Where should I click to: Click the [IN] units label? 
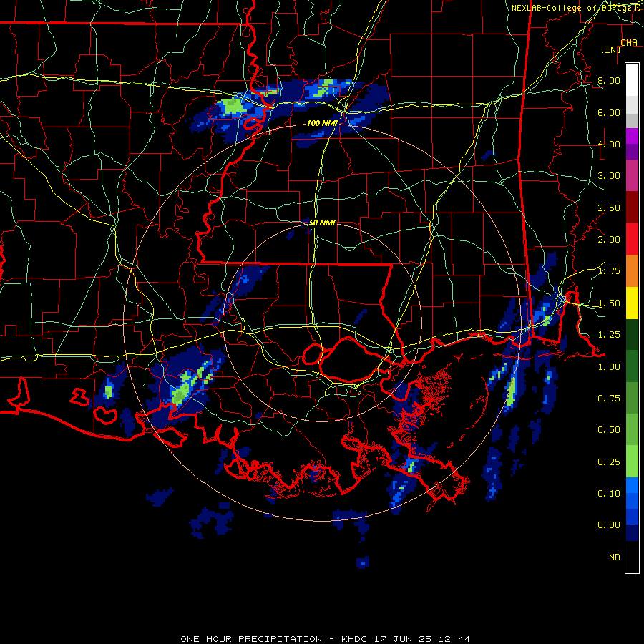tap(611, 49)
